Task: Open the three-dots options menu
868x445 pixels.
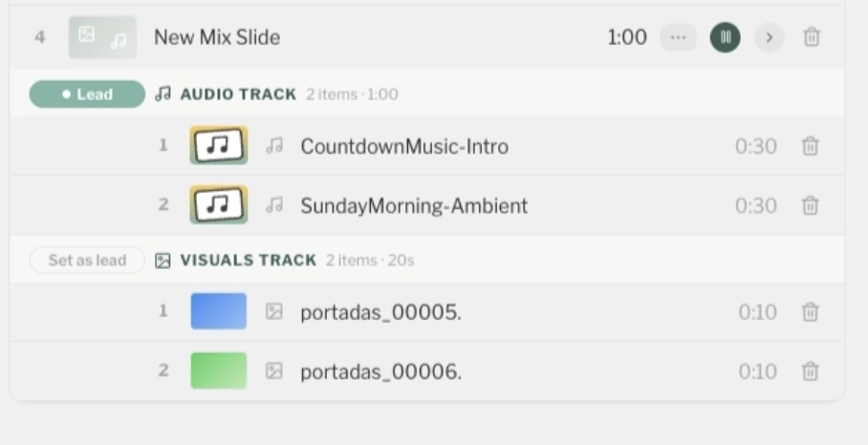Action: click(x=678, y=37)
